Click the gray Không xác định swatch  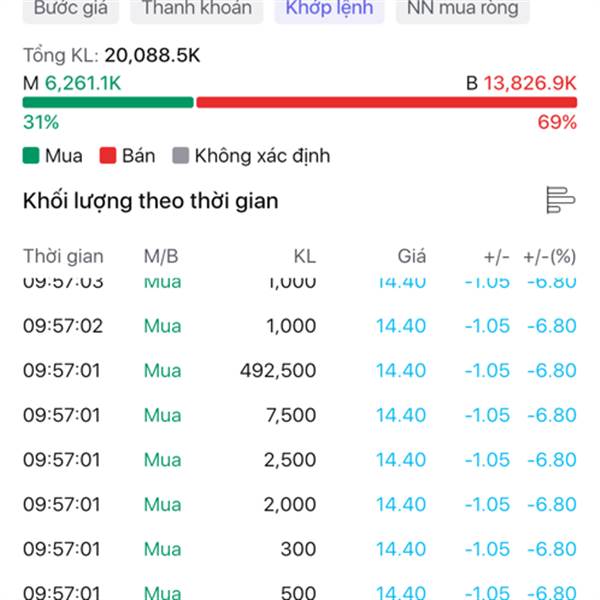pos(180,156)
